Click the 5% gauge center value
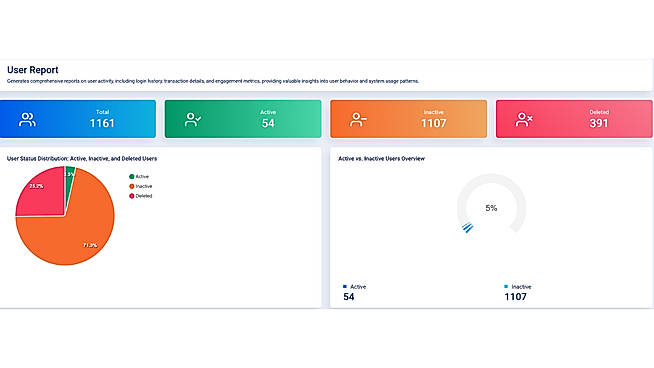 tap(491, 208)
